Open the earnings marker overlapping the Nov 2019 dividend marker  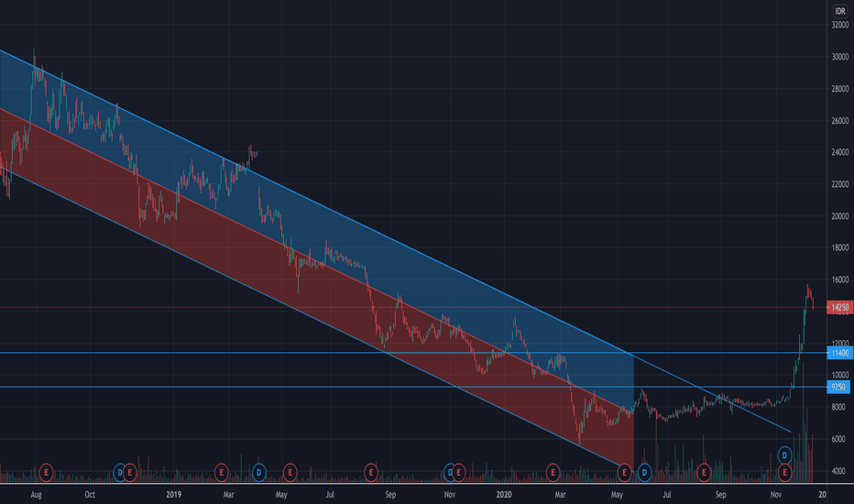click(x=458, y=473)
